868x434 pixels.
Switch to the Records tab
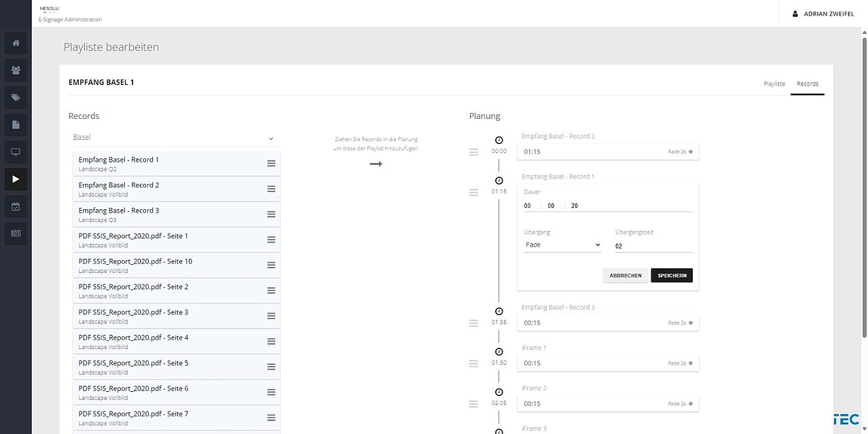pos(808,84)
